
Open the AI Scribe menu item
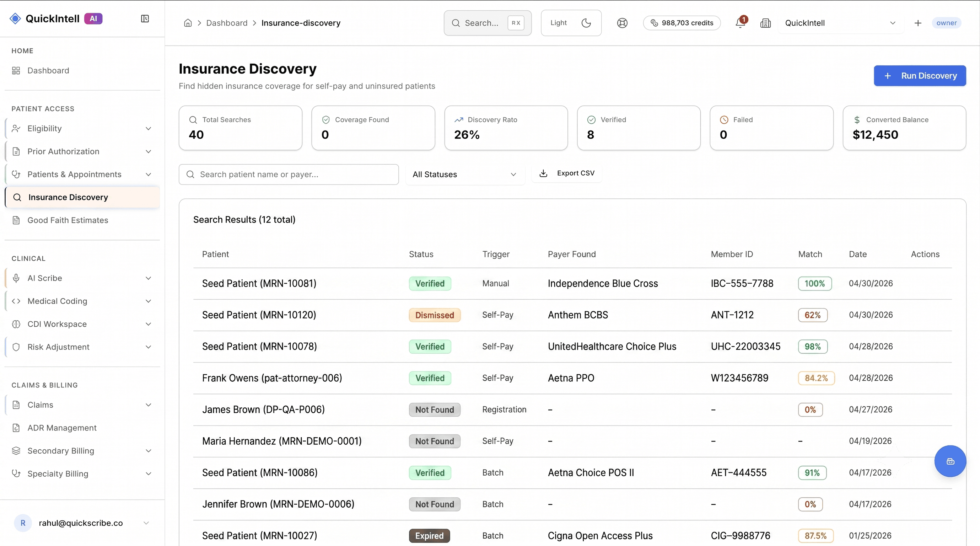pos(82,278)
